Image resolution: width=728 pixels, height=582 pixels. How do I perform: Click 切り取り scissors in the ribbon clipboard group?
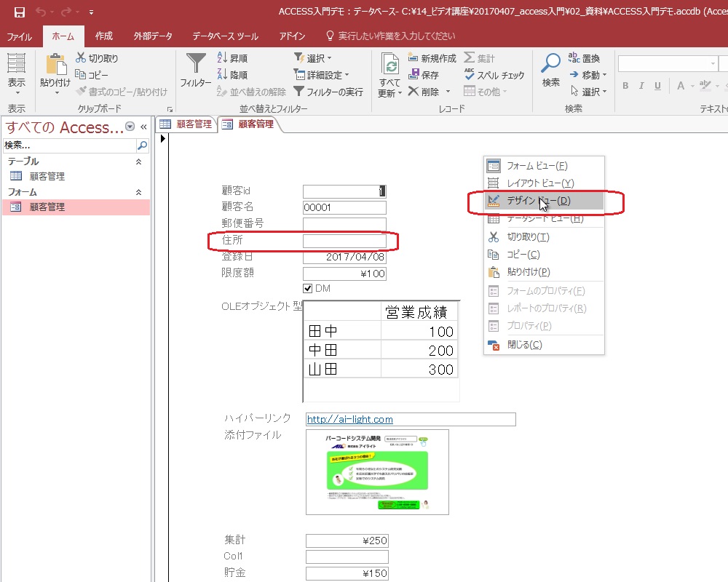tap(98, 58)
